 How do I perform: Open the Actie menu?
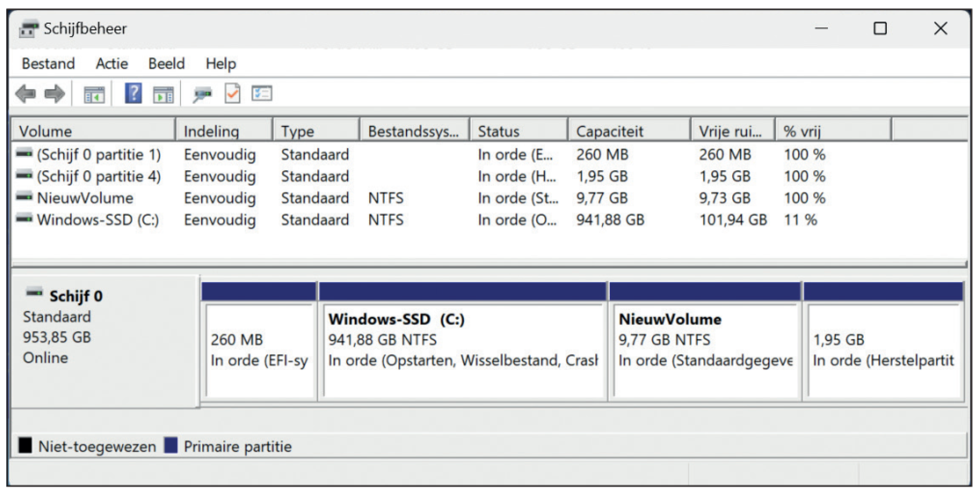point(112,64)
